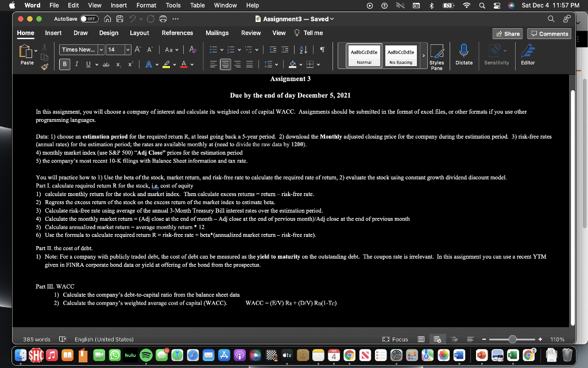Viewport: 588px width, 368px height.
Task: Apply superscript formatting
Action: 130,64
